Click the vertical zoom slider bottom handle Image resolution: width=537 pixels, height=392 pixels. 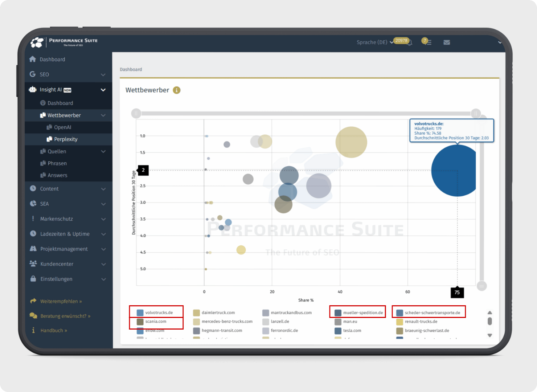click(482, 286)
